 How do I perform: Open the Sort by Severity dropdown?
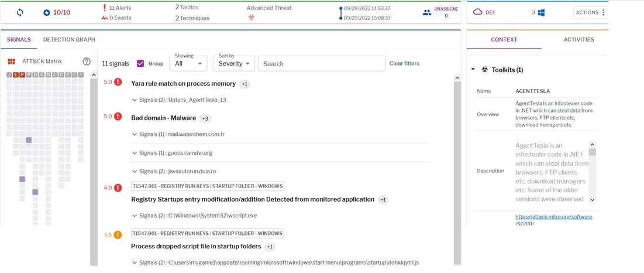click(x=234, y=63)
